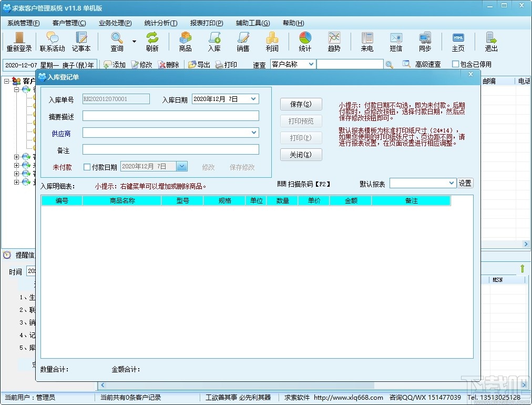The height and width of the screenshot is (405, 532).
Task: Click the 刷新 refresh icon
Action: pos(152,42)
